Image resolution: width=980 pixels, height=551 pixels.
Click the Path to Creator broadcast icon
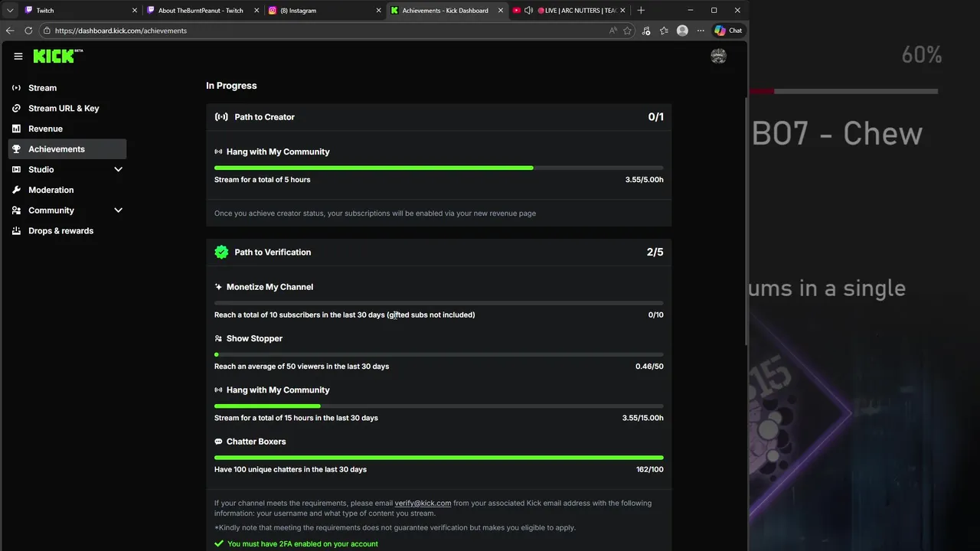point(221,117)
